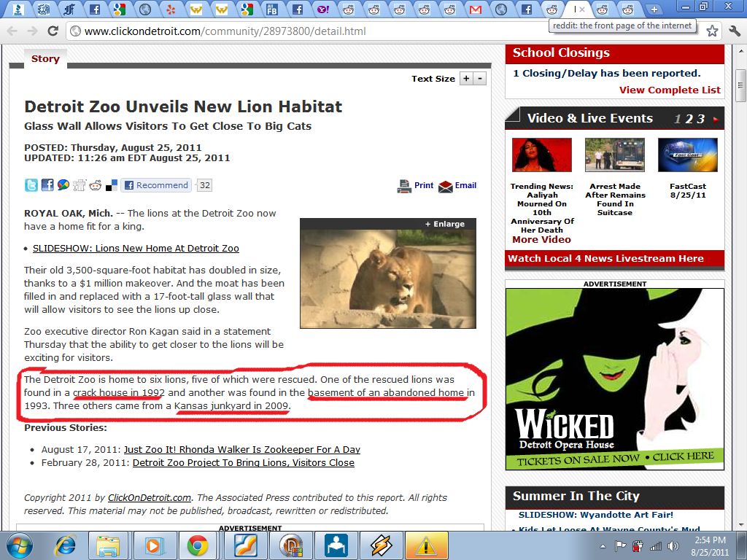
Task: Open the Wyandotte Art Fair slideshow
Action: click(x=596, y=515)
